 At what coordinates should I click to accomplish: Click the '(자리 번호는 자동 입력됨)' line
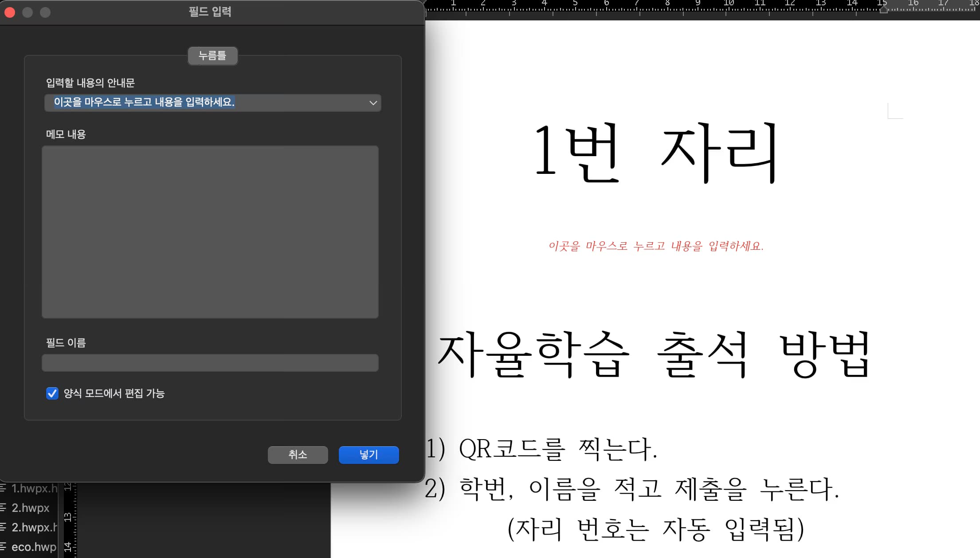pyautogui.click(x=656, y=529)
